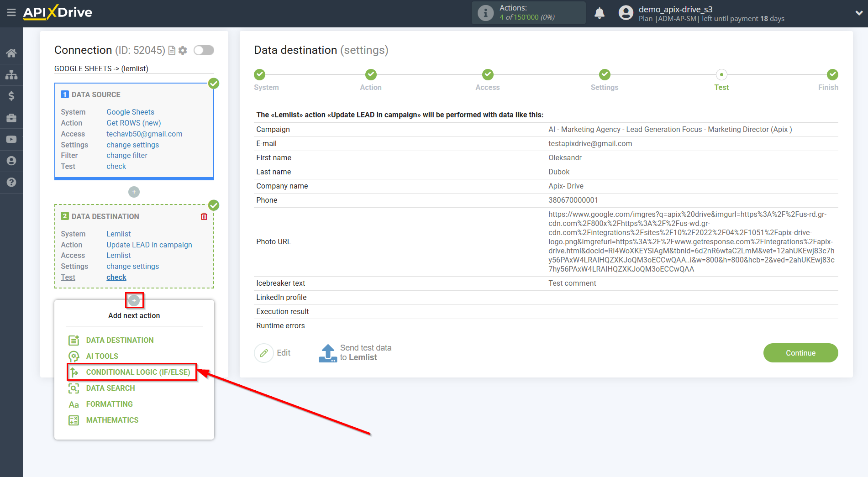Click the Data Destination menu icon

click(x=74, y=340)
